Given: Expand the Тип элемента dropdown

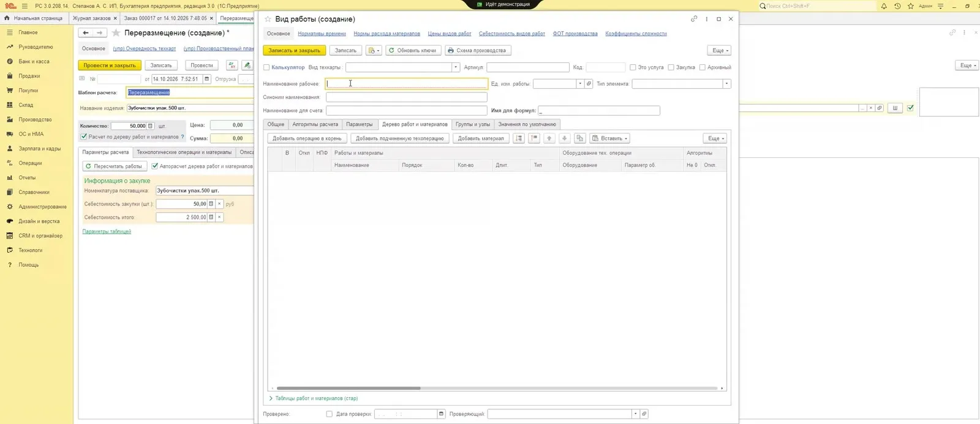Looking at the screenshot, I should pos(726,84).
